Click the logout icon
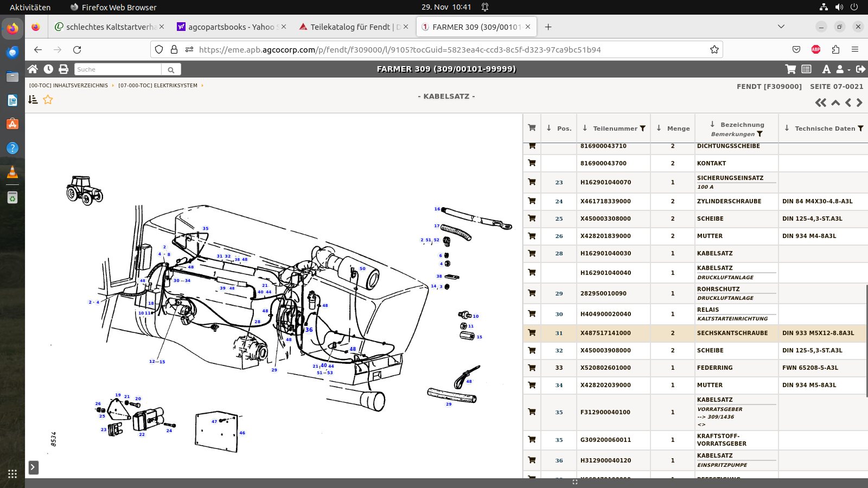The image size is (868, 488). (x=860, y=69)
